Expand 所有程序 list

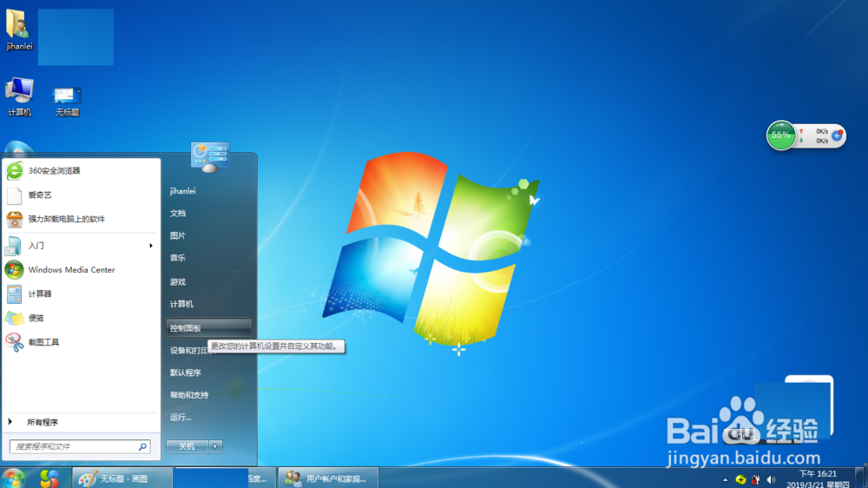pyautogui.click(x=82, y=422)
